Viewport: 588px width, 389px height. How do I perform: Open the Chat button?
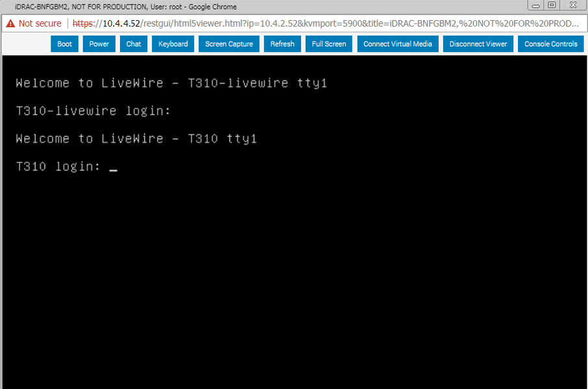click(x=134, y=44)
